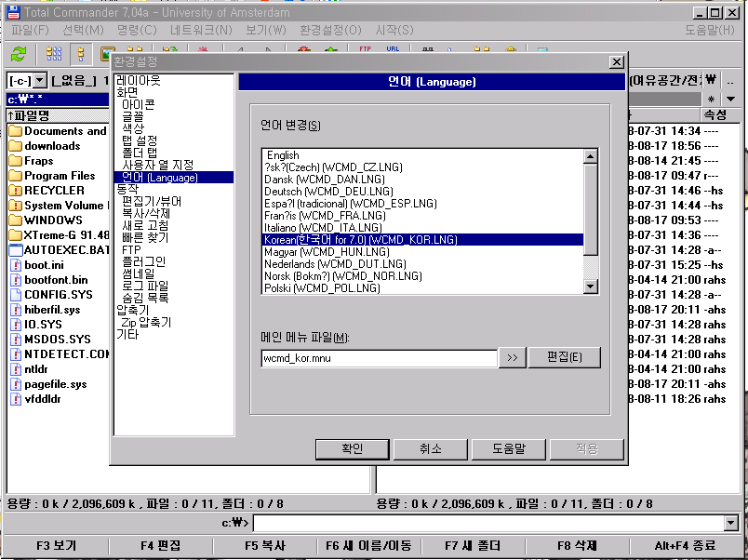Open command line history dropdown arrow
748x560 pixels.
pos(731,523)
